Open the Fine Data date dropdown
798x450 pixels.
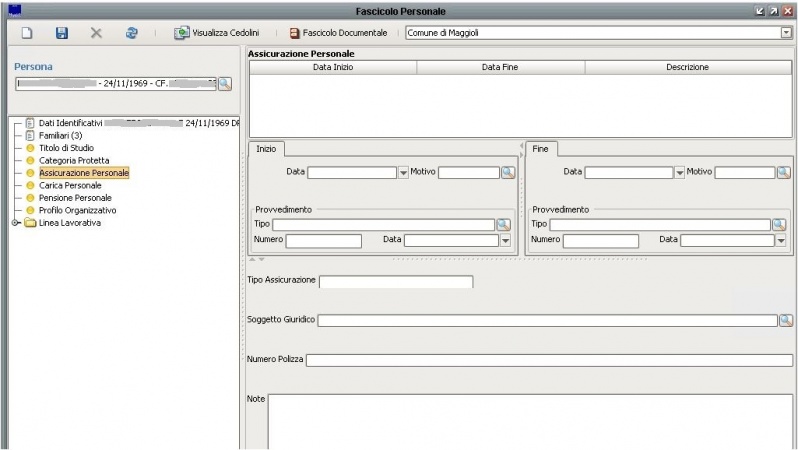[x=680, y=173]
